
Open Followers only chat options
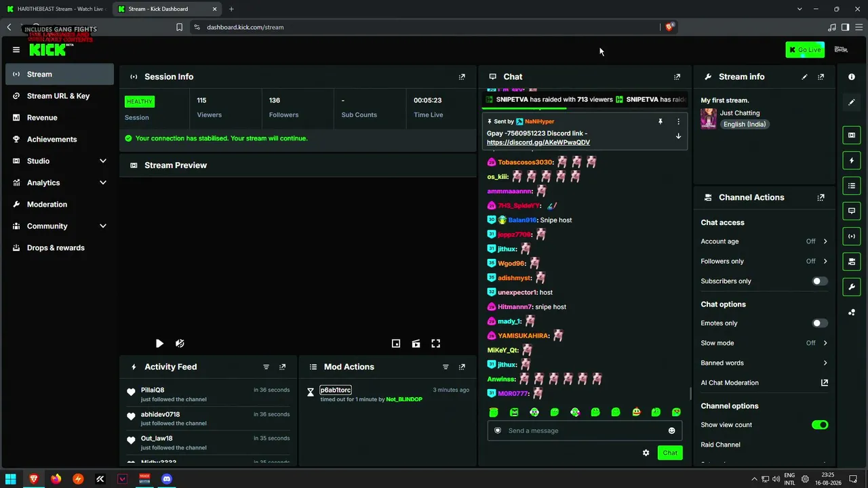tap(764, 261)
